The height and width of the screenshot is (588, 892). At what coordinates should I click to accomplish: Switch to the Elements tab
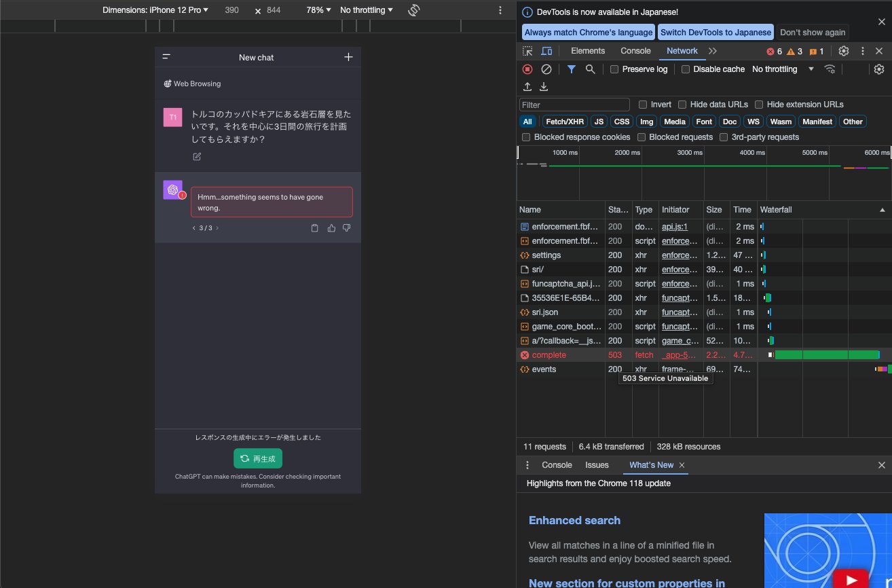[588, 51]
